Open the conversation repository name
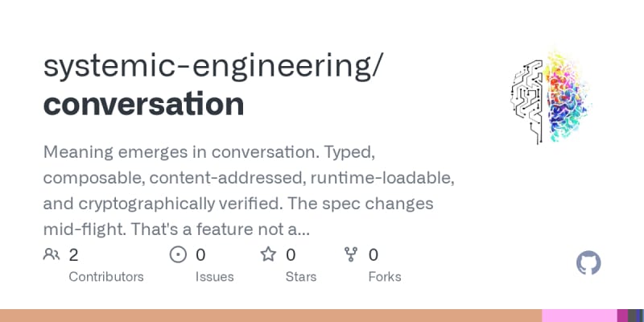 click(x=143, y=104)
